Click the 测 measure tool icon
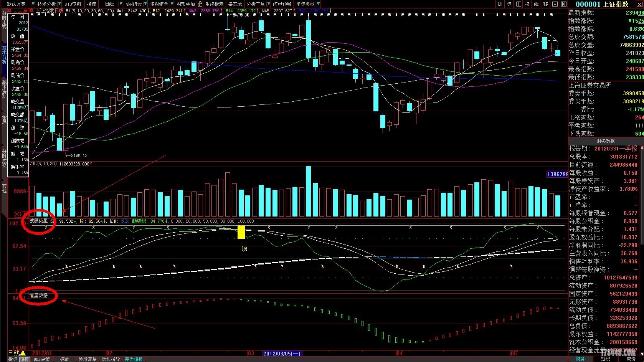The height and width of the screenshot is (362, 644). click(x=500, y=4)
